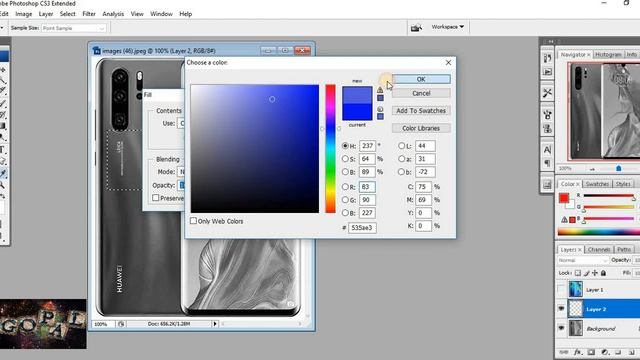Open the Character panel icon
The width and height of the screenshot is (640, 360).
point(547,150)
